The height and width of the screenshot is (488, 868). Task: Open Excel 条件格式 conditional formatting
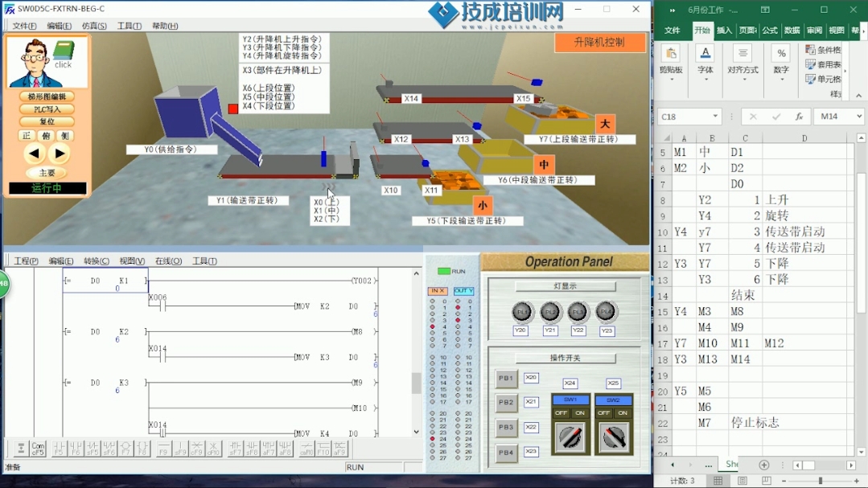823,50
